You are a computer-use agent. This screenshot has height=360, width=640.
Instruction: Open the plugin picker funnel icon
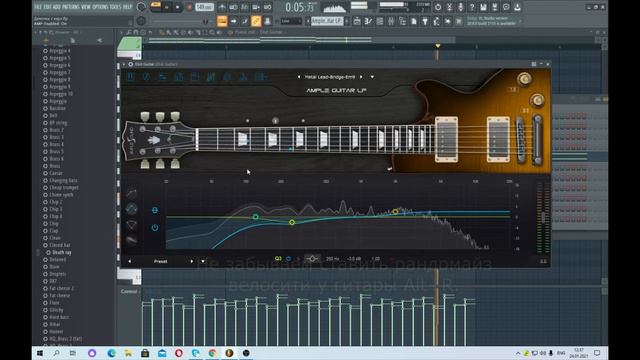[x=425, y=21]
